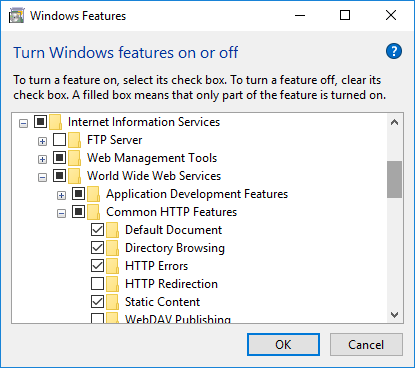The width and height of the screenshot is (415, 368).
Task: Click the Cancel button
Action: coord(366,345)
